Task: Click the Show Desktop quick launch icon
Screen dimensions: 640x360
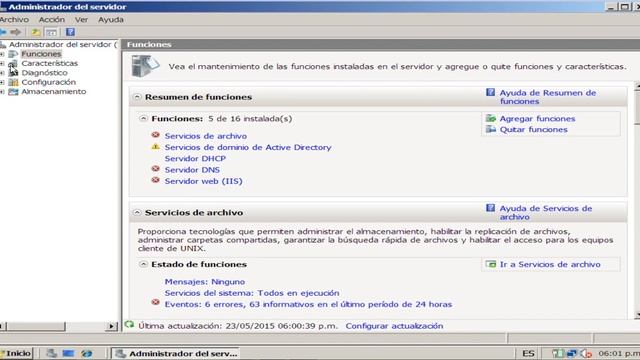Action: point(68,353)
